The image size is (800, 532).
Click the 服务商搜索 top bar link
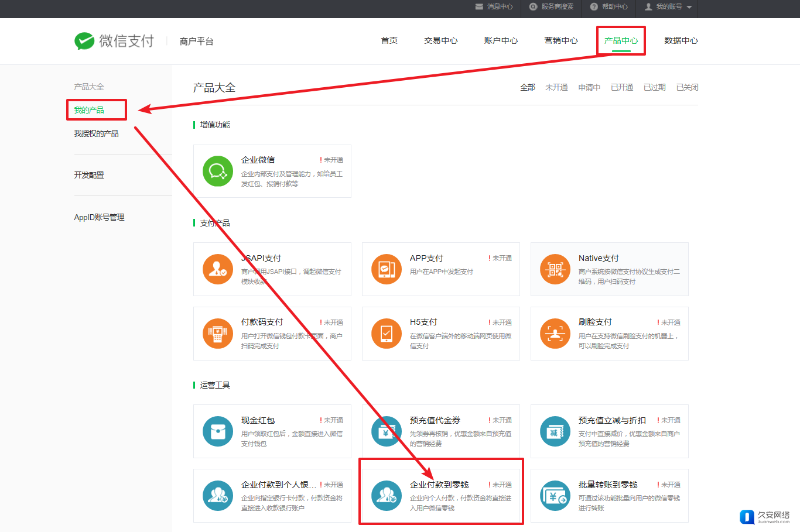[551, 6]
